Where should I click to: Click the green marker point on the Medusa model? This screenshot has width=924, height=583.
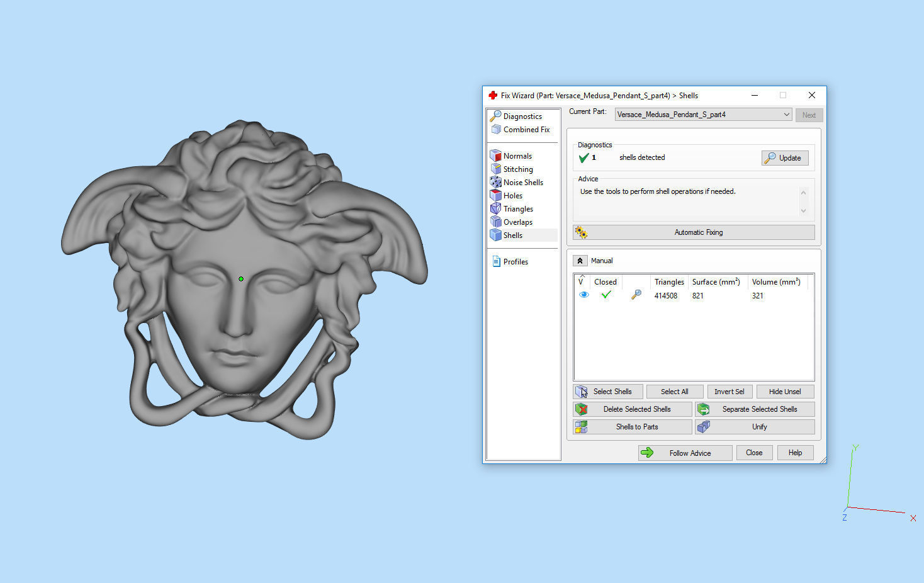(241, 278)
